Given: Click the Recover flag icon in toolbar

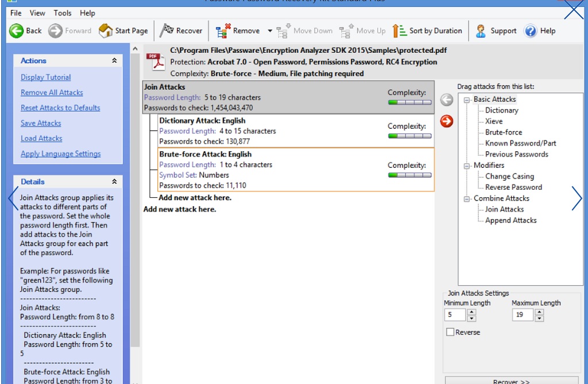Looking at the screenshot, I should tap(167, 30).
